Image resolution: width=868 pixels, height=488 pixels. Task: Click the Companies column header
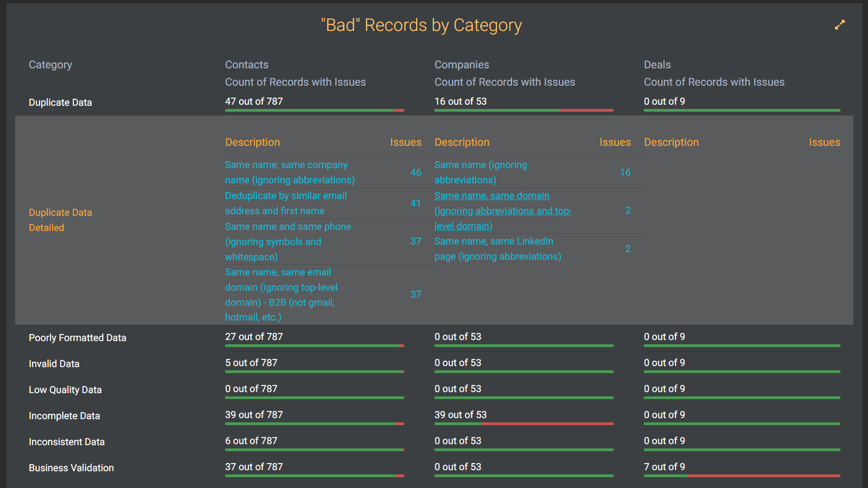tap(461, 65)
